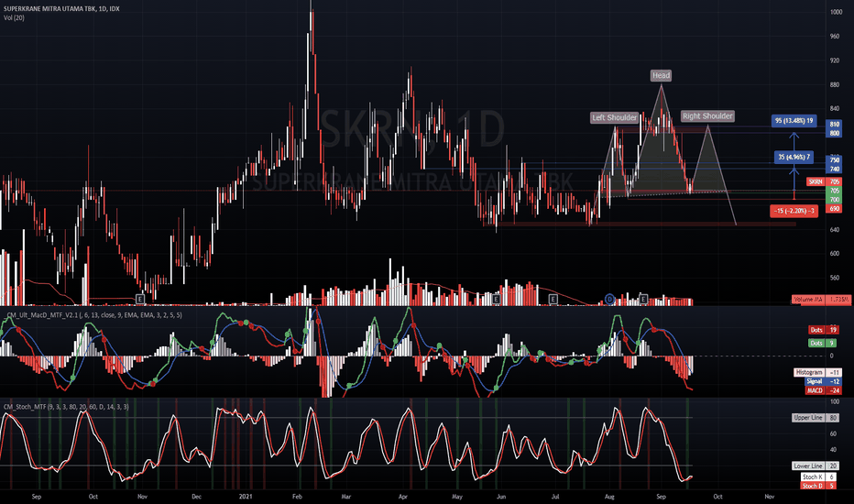This screenshot has height=504, width=854.
Task: Select the Left Shoulder label
Action: [614, 117]
